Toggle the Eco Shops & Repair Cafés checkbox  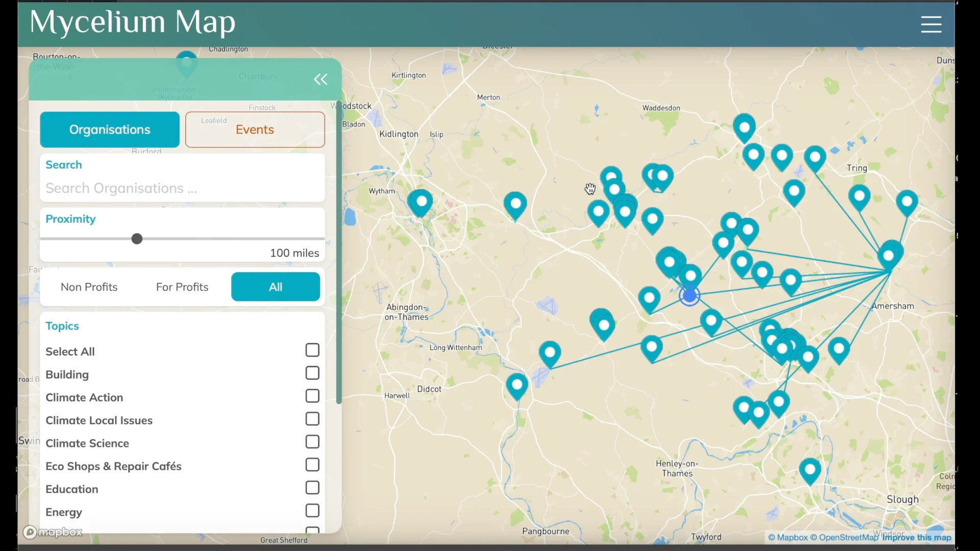coord(312,465)
